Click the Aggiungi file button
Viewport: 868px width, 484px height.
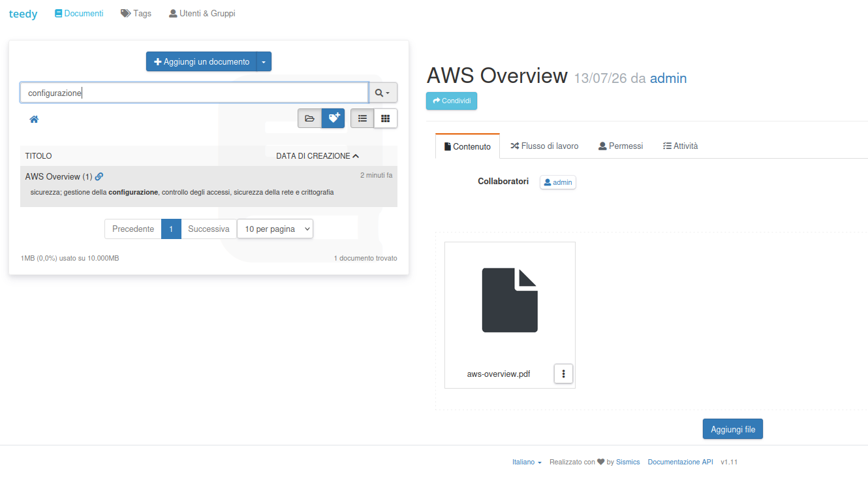pos(733,429)
